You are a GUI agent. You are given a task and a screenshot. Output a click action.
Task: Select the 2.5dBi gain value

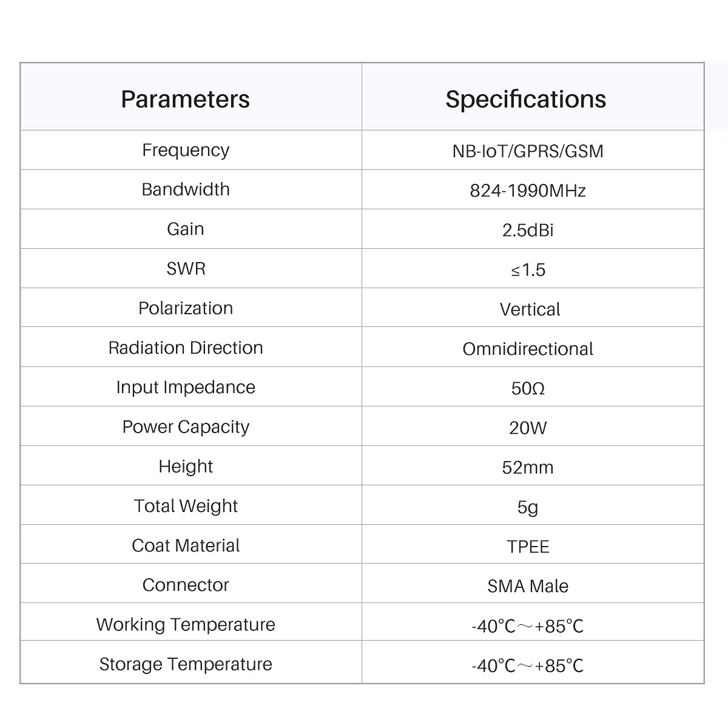[x=528, y=230]
